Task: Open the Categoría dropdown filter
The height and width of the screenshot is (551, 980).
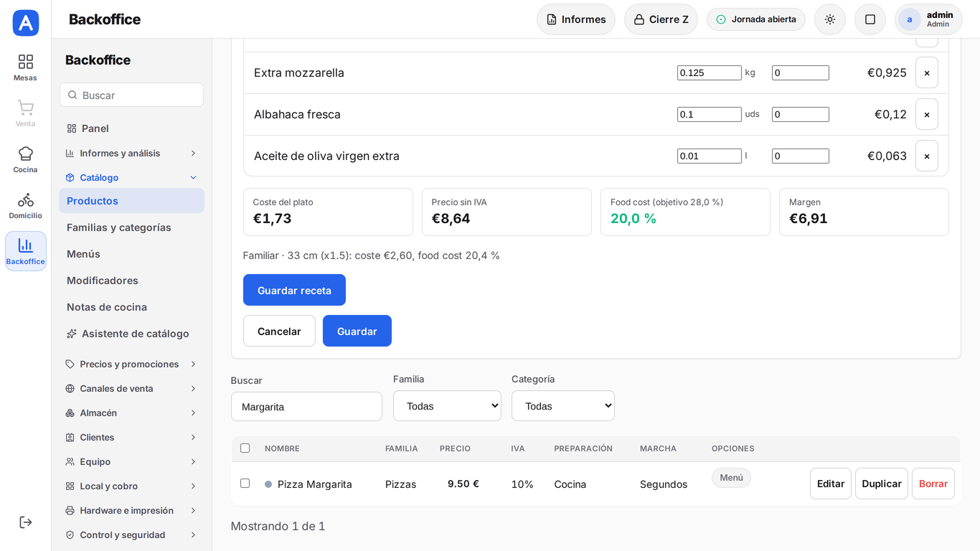Action: (563, 406)
